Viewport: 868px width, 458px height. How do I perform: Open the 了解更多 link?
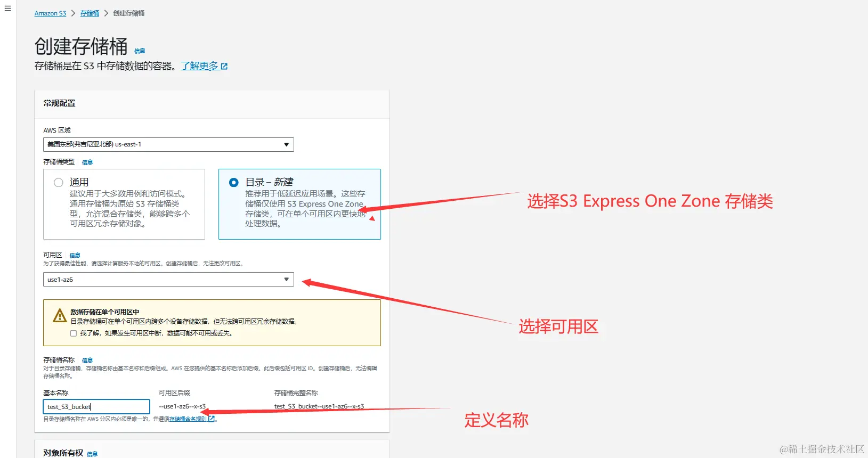tap(199, 66)
